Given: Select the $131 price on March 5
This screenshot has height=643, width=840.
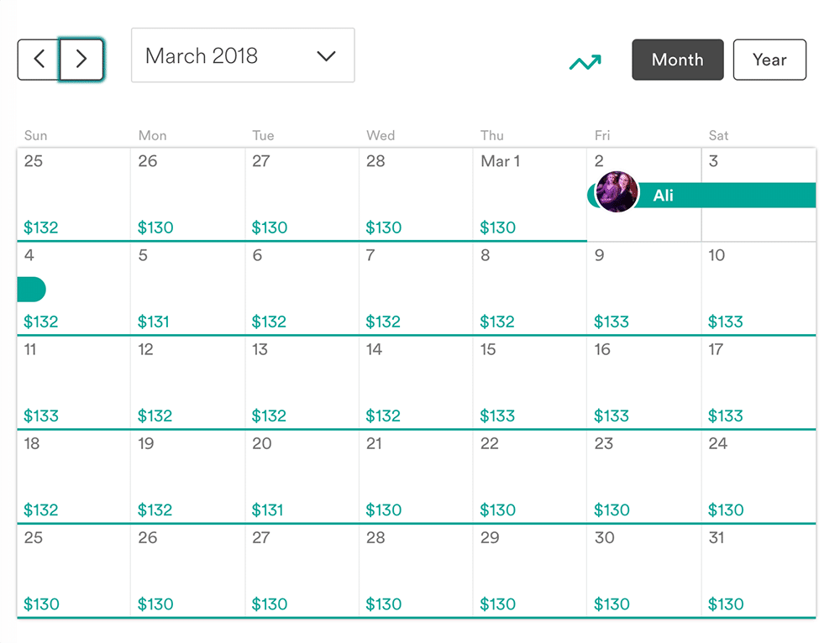Looking at the screenshot, I should point(154,321).
